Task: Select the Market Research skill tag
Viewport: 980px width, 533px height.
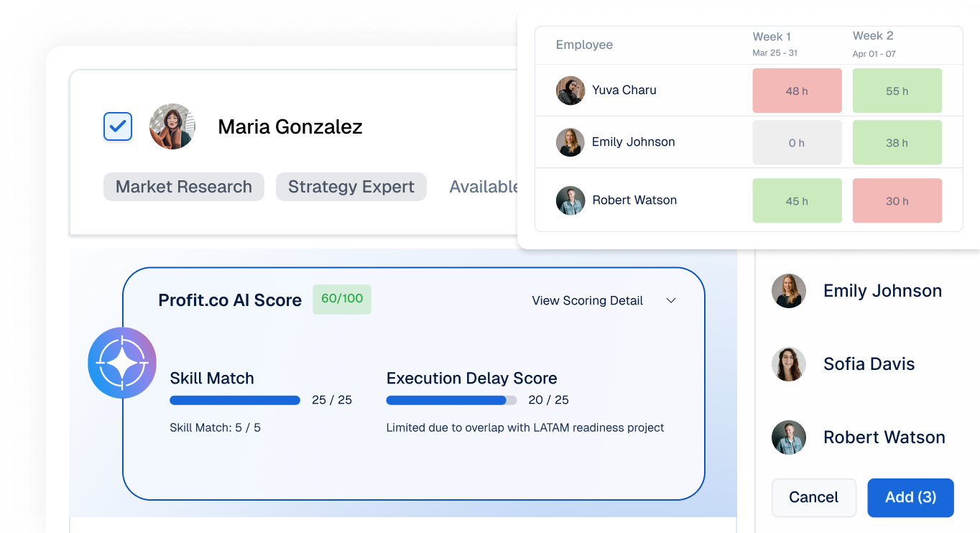Action: (184, 187)
